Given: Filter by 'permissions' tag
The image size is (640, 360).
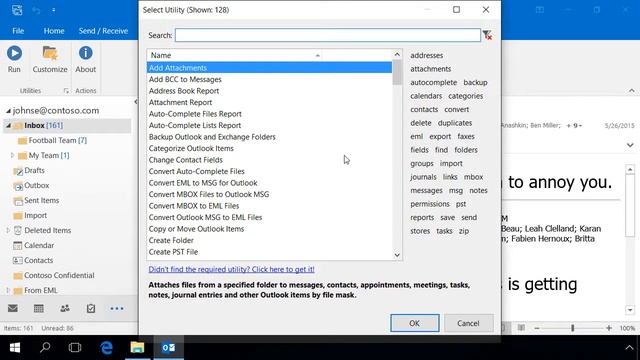Looking at the screenshot, I should 430,204.
